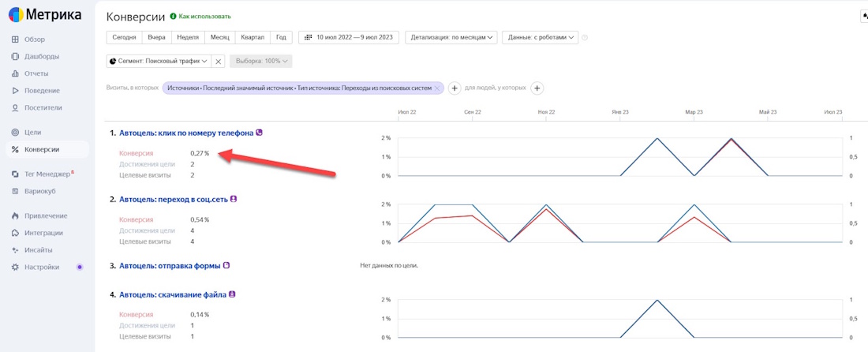The width and height of the screenshot is (868, 352).
Task: Remove the Поисковый трафик segment with X
Action: point(219,61)
